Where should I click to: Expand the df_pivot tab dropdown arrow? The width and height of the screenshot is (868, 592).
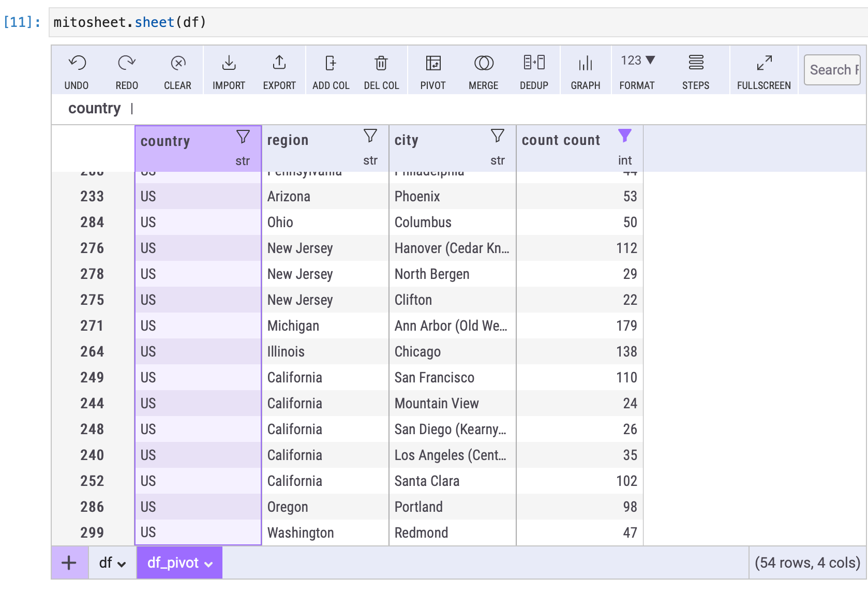(209, 564)
